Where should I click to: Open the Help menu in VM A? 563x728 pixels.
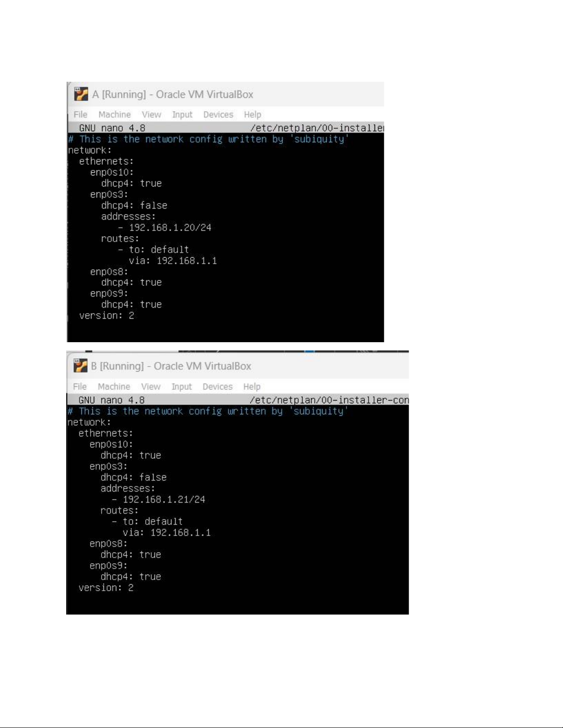click(252, 115)
